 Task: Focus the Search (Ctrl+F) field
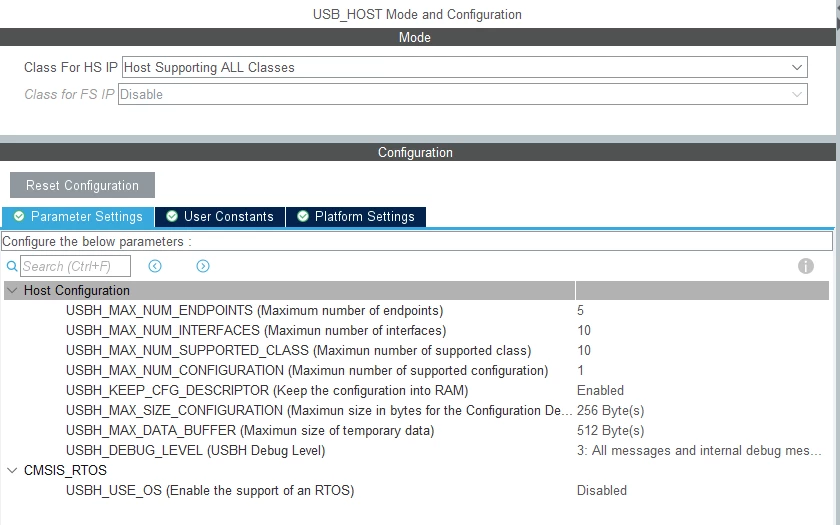[76, 266]
